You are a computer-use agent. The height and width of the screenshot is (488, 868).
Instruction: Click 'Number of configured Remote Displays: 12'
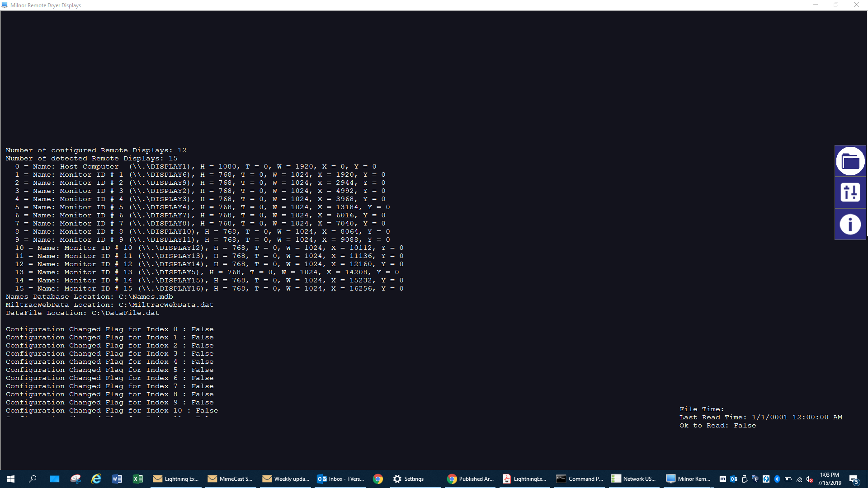96,150
